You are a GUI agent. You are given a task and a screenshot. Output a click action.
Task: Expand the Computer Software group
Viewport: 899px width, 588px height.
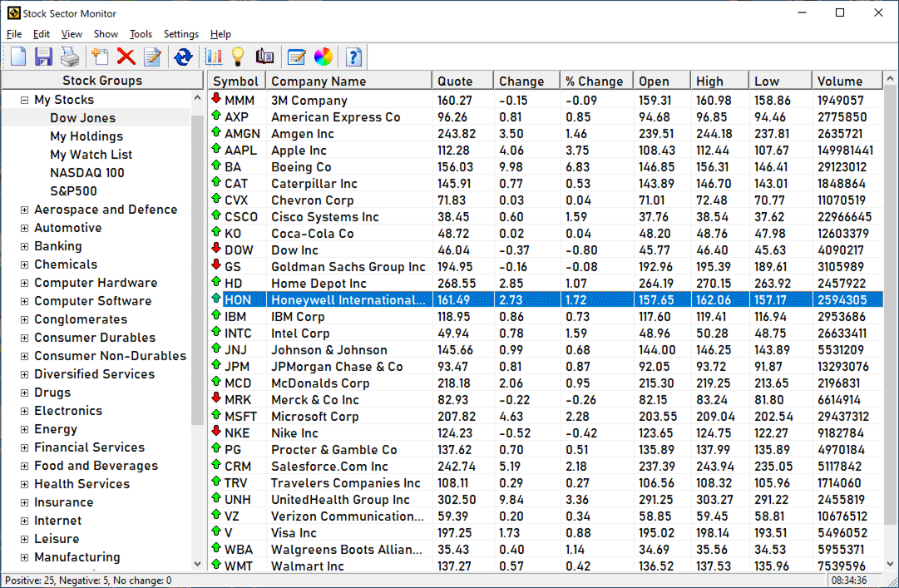[x=25, y=301]
